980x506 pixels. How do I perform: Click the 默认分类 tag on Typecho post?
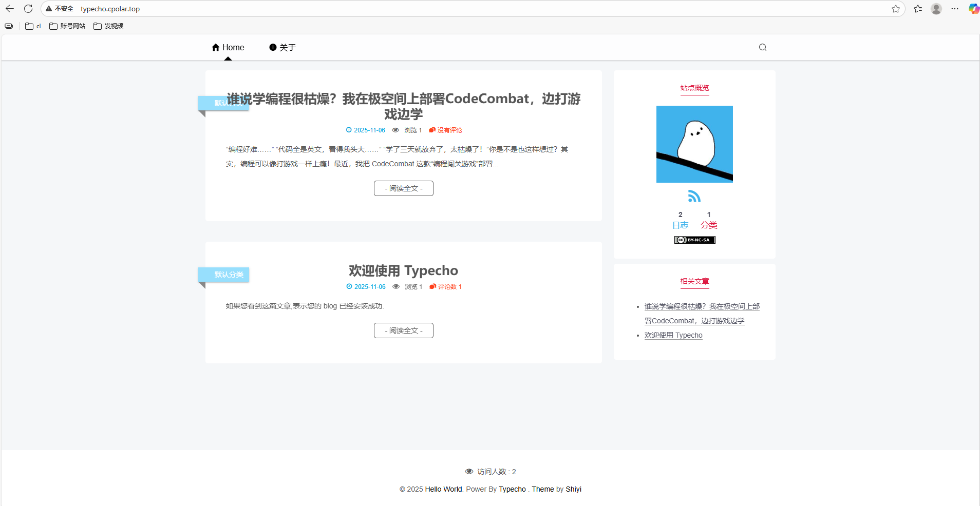click(x=228, y=275)
